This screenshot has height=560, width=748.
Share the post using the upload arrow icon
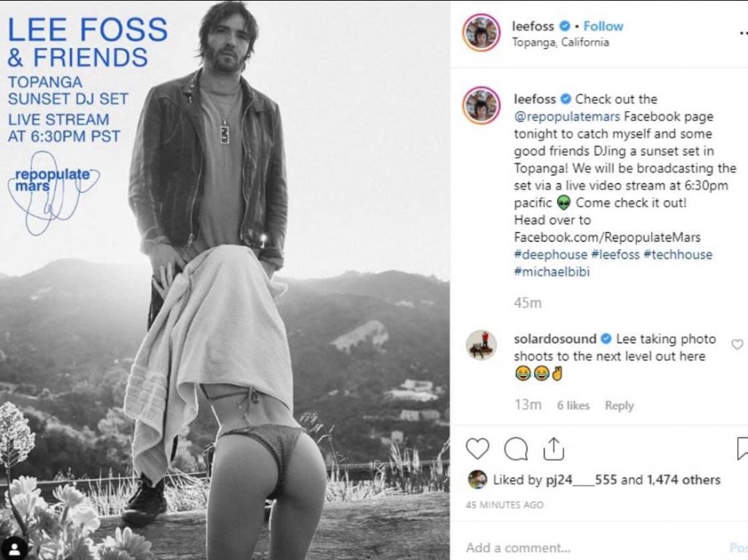[554, 448]
